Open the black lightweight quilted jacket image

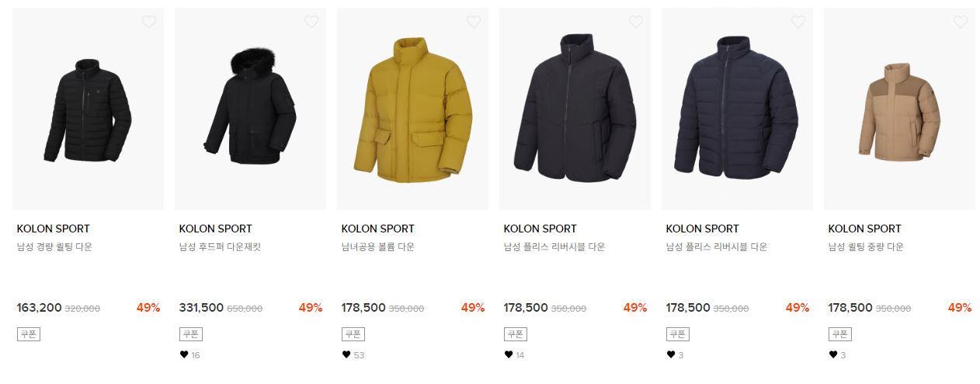tap(88, 109)
